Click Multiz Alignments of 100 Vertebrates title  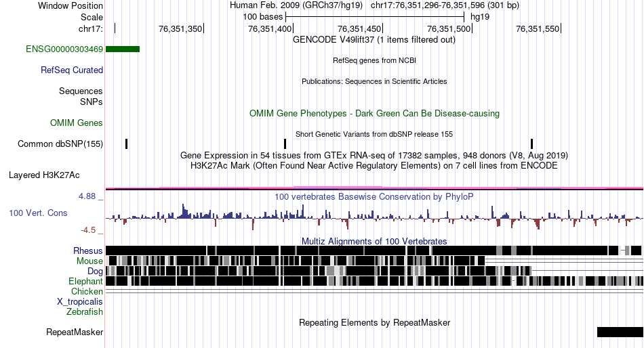tap(374, 241)
